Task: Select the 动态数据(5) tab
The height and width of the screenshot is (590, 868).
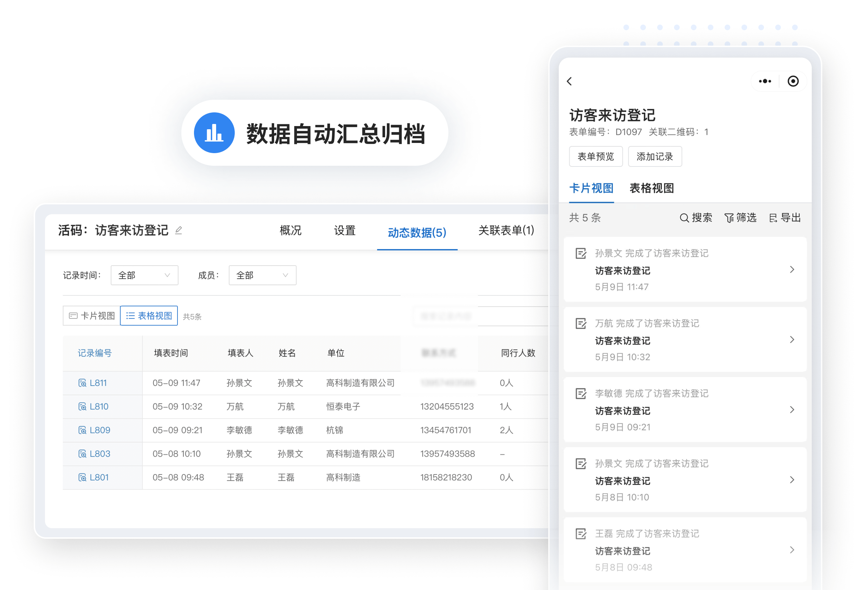Action: [417, 232]
